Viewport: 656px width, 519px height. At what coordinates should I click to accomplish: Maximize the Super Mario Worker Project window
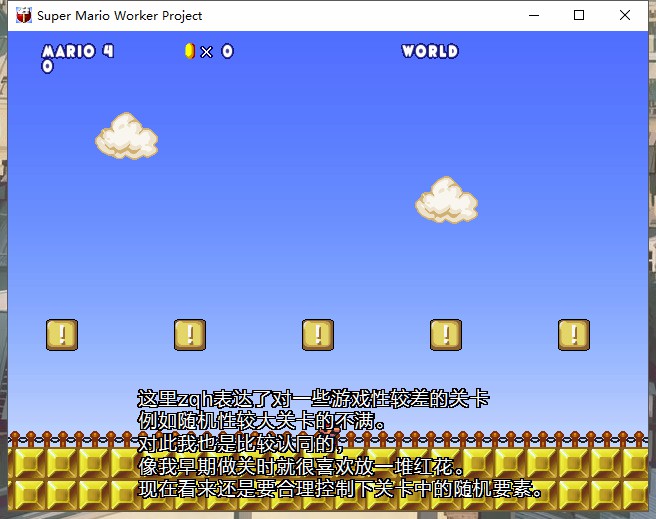579,15
